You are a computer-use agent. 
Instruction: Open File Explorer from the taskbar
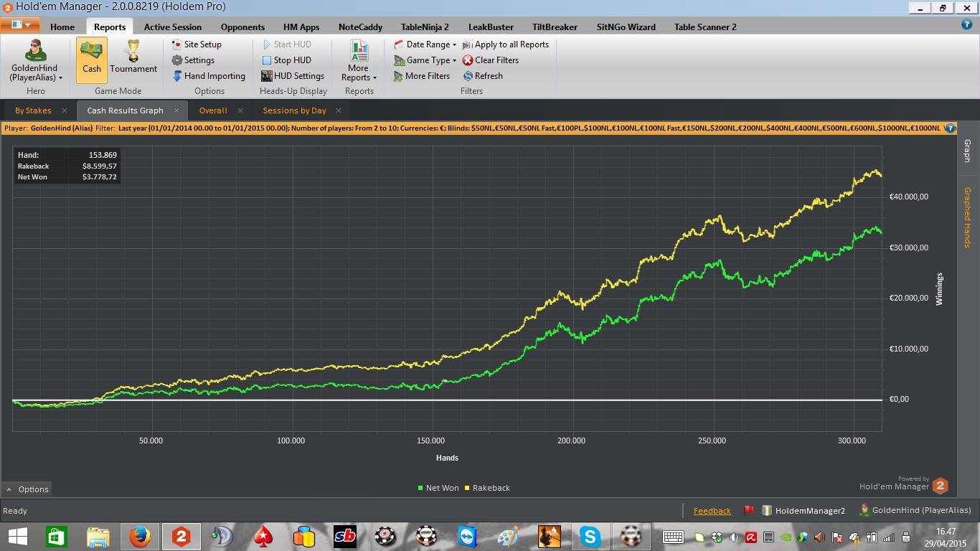click(x=98, y=536)
